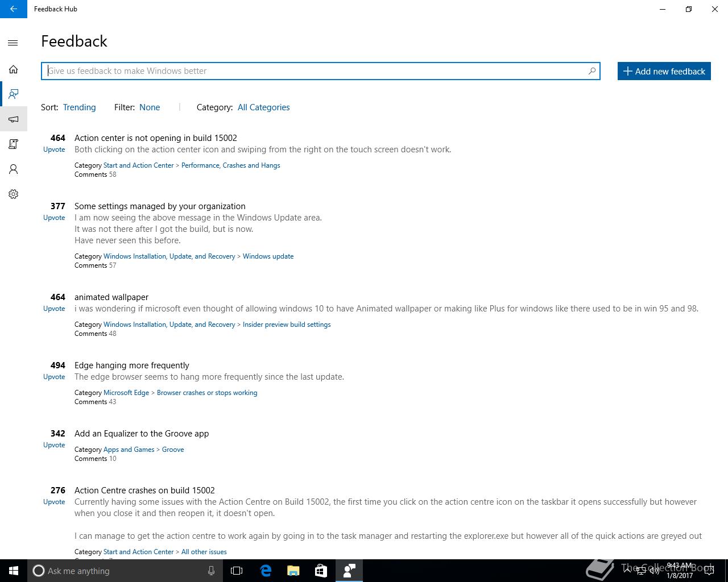Image resolution: width=728 pixels, height=582 pixels.
Task: Upvote 'Edge hanging more frequently' feedback
Action: click(x=54, y=377)
